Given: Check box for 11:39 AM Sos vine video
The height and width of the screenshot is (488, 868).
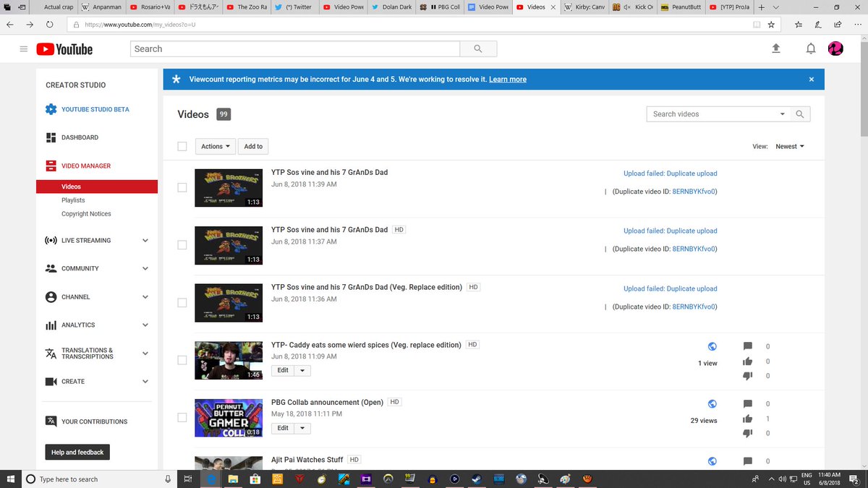Looking at the screenshot, I should pos(182,188).
